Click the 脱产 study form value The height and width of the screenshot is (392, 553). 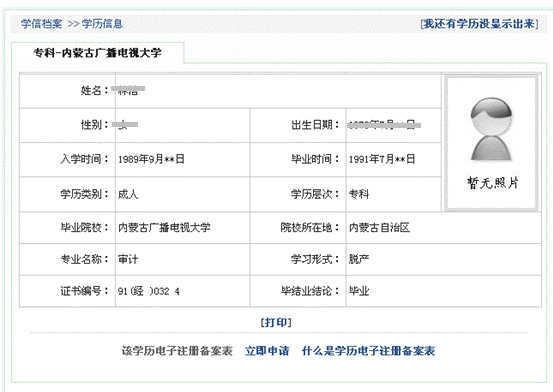[359, 259]
